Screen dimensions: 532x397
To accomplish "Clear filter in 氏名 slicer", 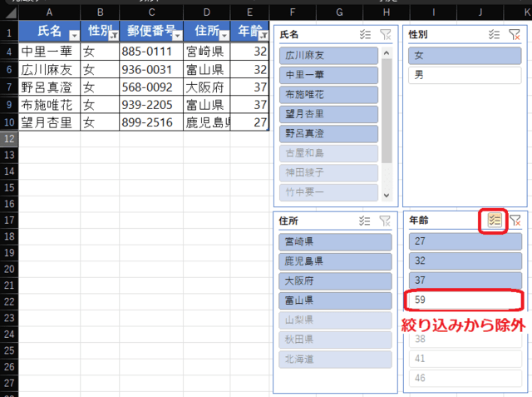I will tap(385, 34).
